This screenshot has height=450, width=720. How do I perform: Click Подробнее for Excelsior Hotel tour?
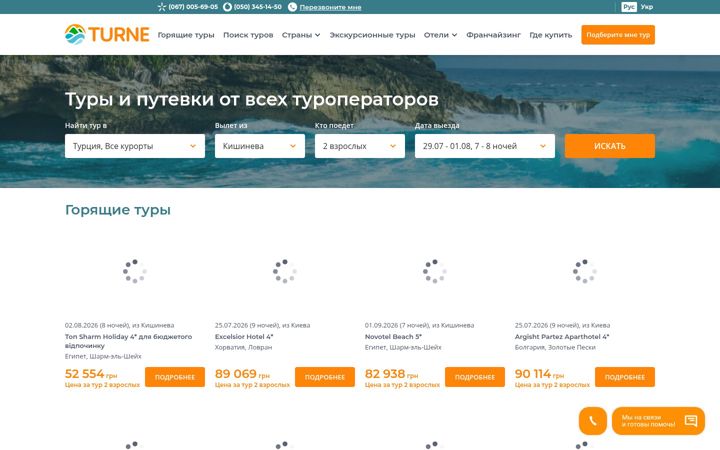tap(325, 377)
